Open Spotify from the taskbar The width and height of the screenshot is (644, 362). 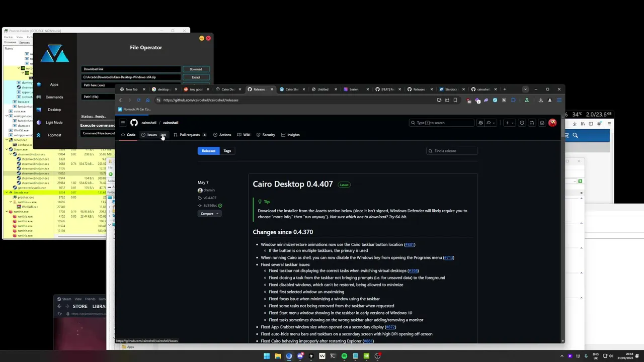[344, 356]
